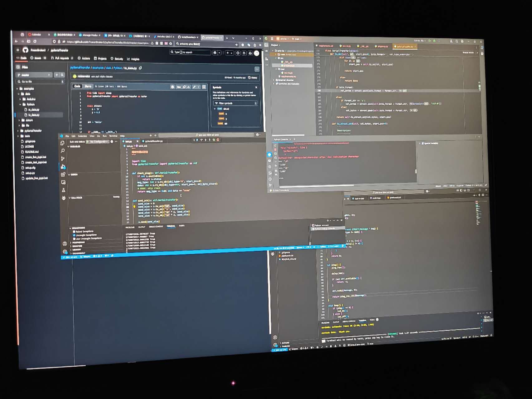This screenshot has width=532, height=399.
Task: Click Go to file input on GitHub
Action: pos(40,82)
